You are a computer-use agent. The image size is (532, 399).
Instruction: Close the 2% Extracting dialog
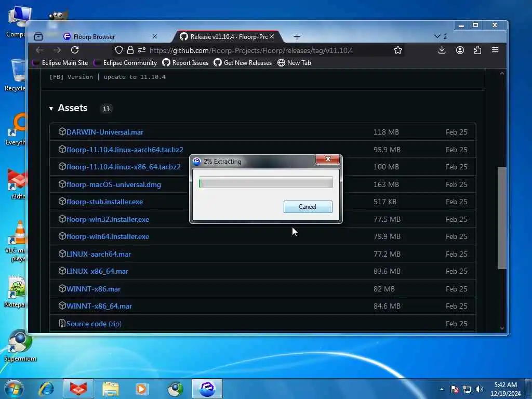(327, 159)
